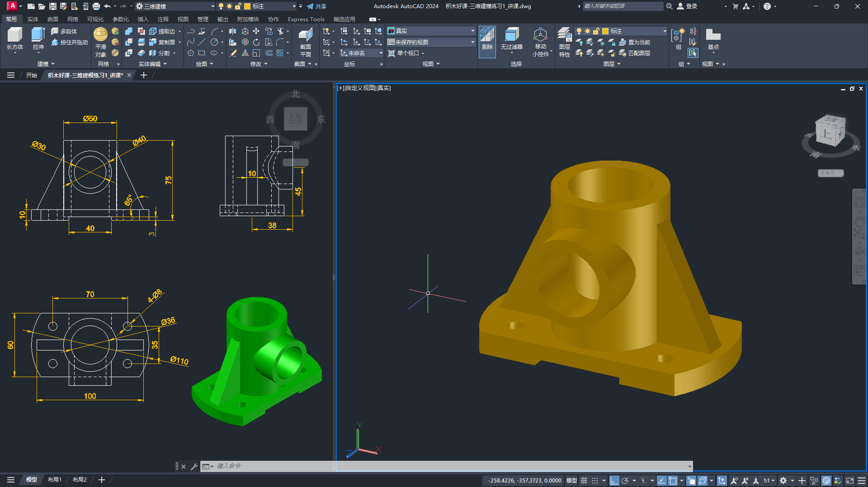The image size is (868, 487).
Task: Click the 共享 share button
Action: pos(316,6)
